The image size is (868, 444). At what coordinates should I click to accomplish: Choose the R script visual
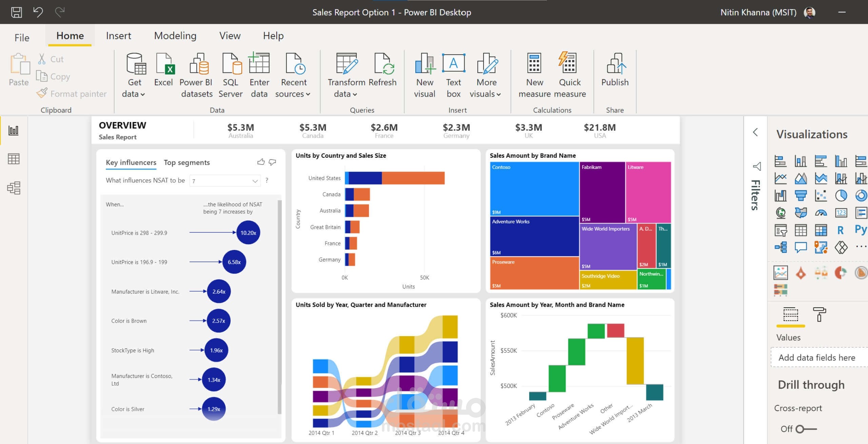(840, 230)
